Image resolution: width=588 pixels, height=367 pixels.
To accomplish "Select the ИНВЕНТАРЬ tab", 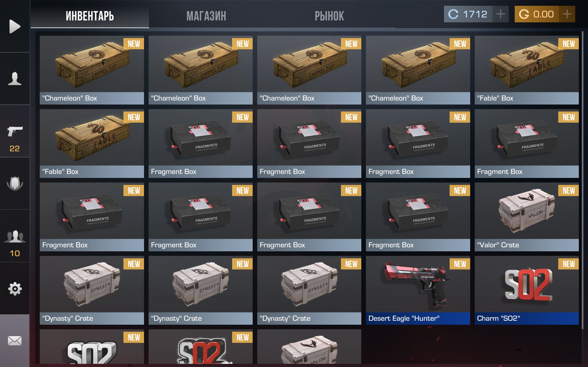I will pos(90,16).
